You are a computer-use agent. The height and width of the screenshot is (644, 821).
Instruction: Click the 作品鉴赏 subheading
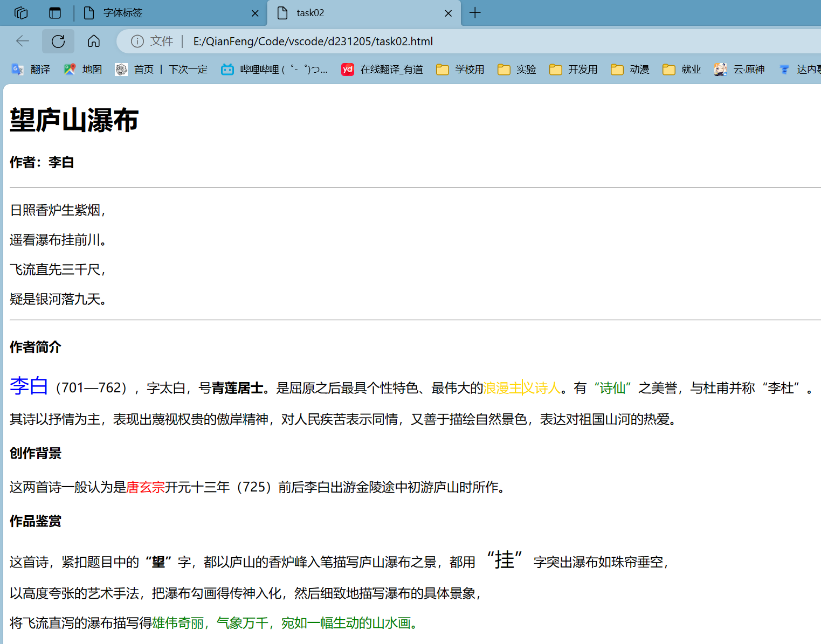pyautogui.click(x=36, y=521)
